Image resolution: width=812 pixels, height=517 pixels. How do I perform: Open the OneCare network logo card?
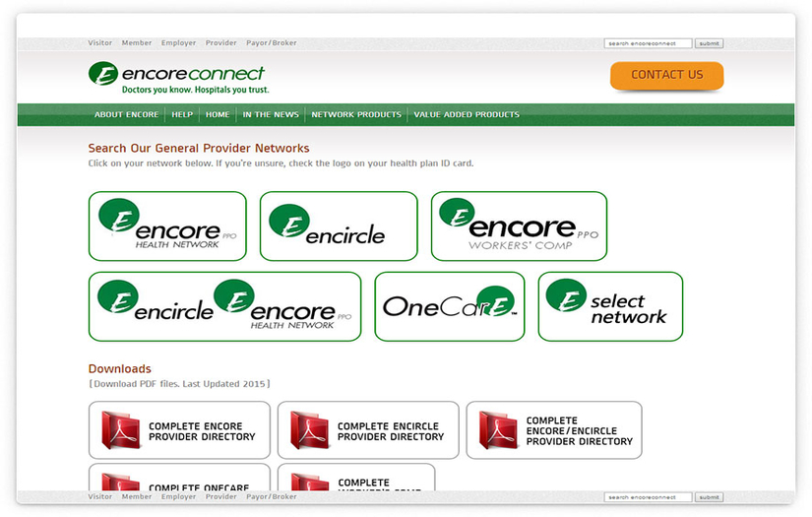coord(450,306)
